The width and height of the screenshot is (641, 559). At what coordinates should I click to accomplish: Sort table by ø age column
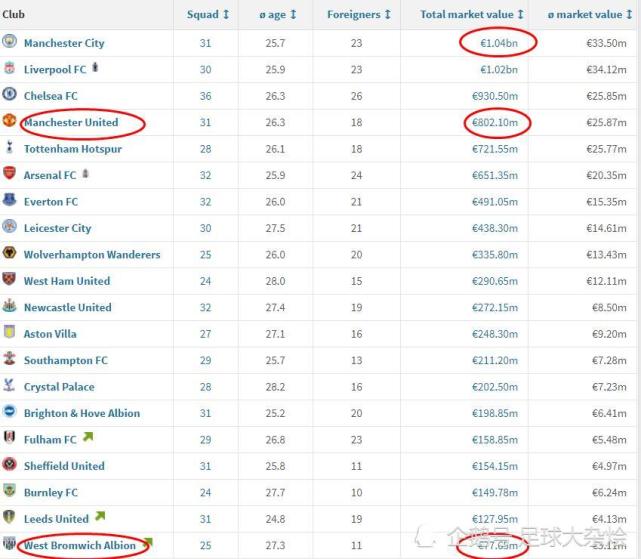278,14
